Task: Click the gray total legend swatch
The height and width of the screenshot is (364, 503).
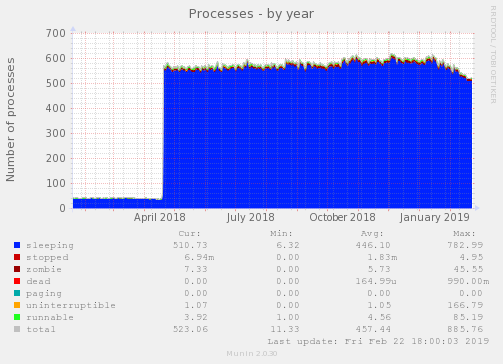Action: point(17,329)
